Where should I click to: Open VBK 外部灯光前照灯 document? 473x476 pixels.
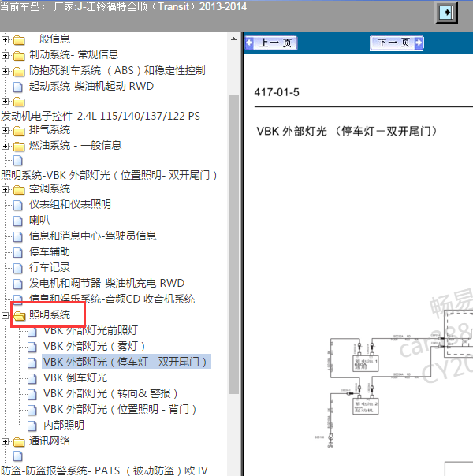tap(91, 331)
